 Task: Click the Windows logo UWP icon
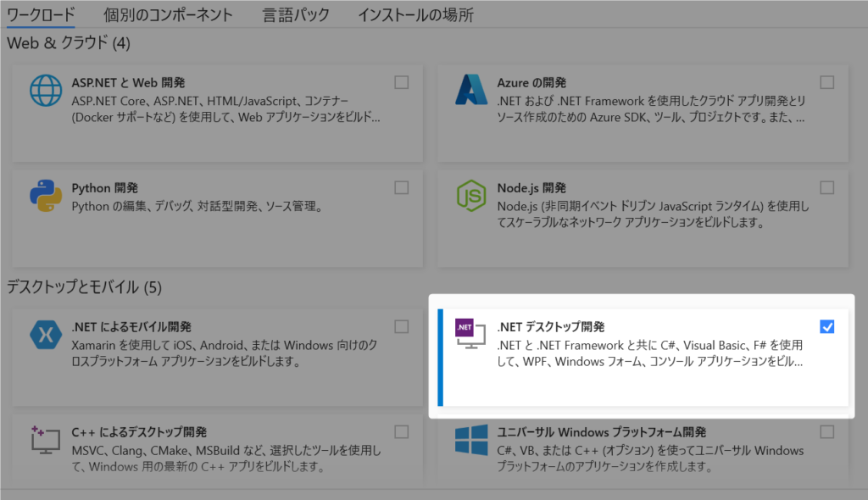471,440
